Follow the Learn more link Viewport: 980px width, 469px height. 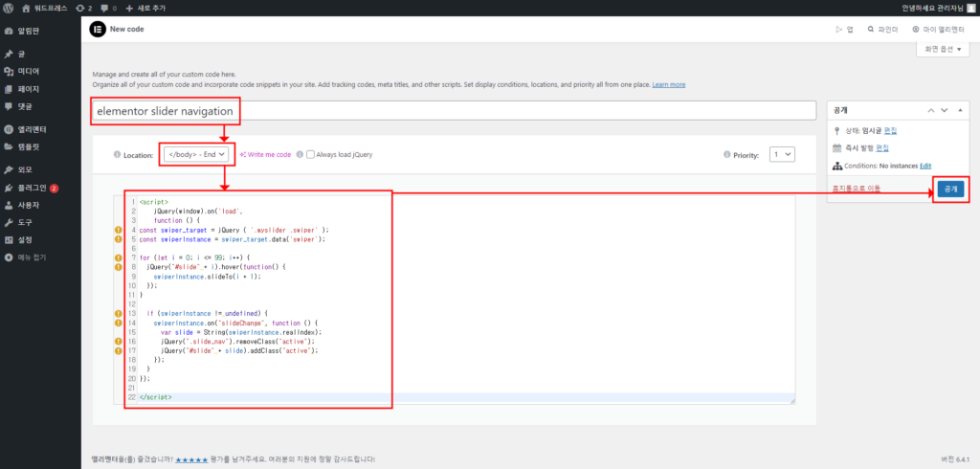669,84
